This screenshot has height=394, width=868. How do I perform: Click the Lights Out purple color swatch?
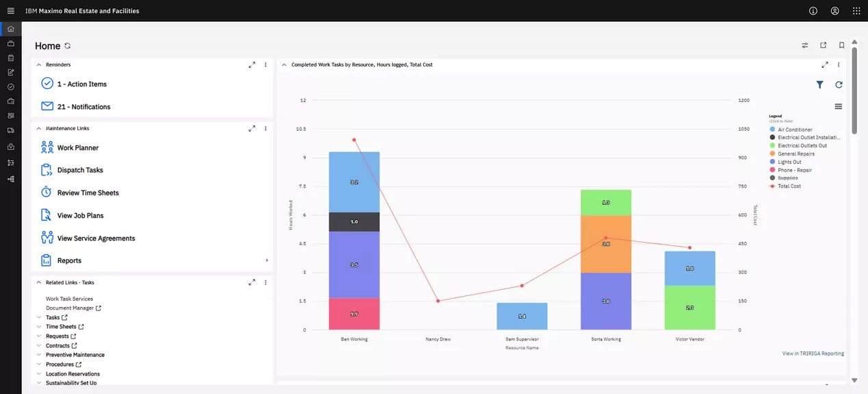pyautogui.click(x=772, y=162)
